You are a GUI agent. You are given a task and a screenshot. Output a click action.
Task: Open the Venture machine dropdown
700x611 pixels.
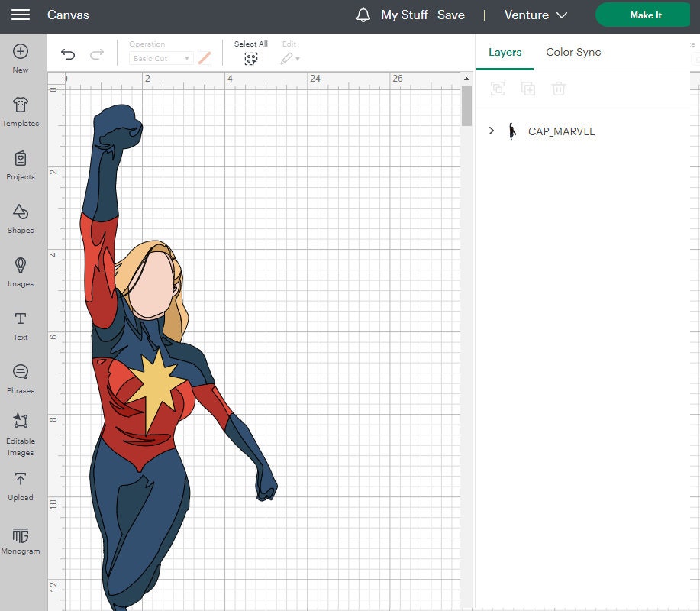[x=536, y=15]
